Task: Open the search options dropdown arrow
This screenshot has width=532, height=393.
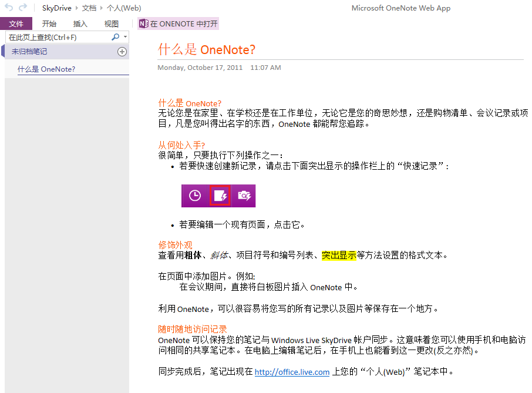Action: click(x=125, y=36)
